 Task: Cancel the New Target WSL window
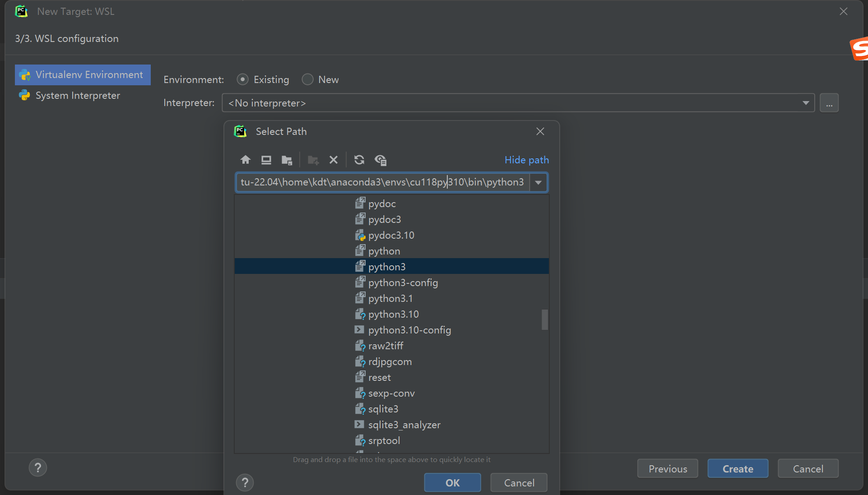pos(808,469)
